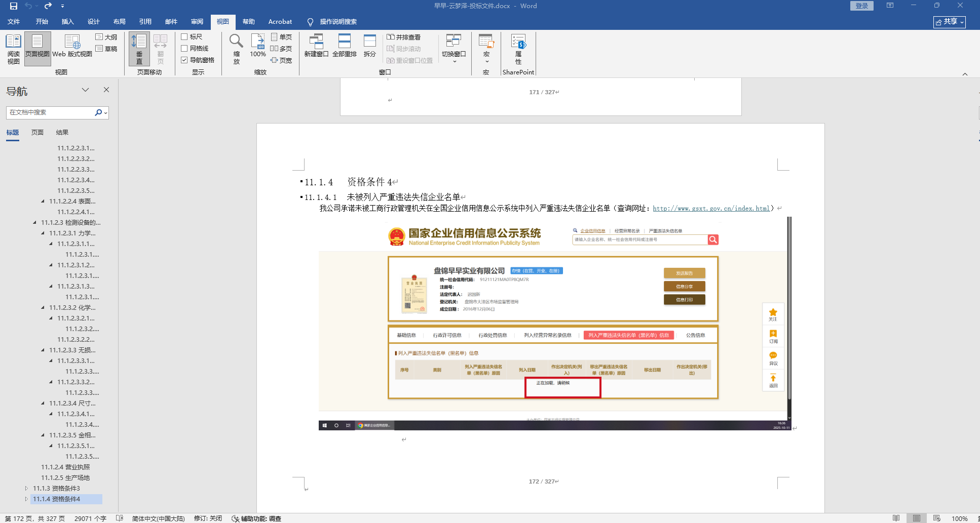The height and width of the screenshot is (523, 980).
Task: Click the language 简体中文(中国大陆) in the status bar
Action: point(159,518)
